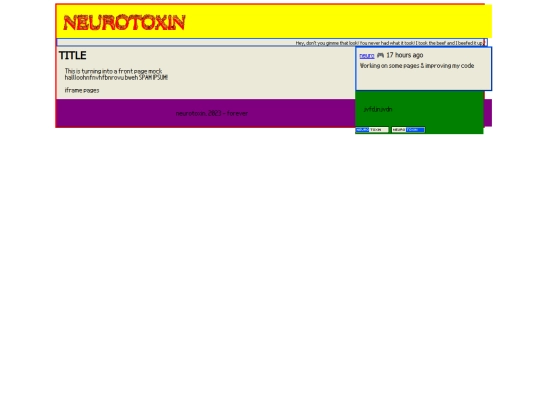
Task: Click the footer text 'neurotoxin, 2023 – forever'
Action: coord(212,113)
